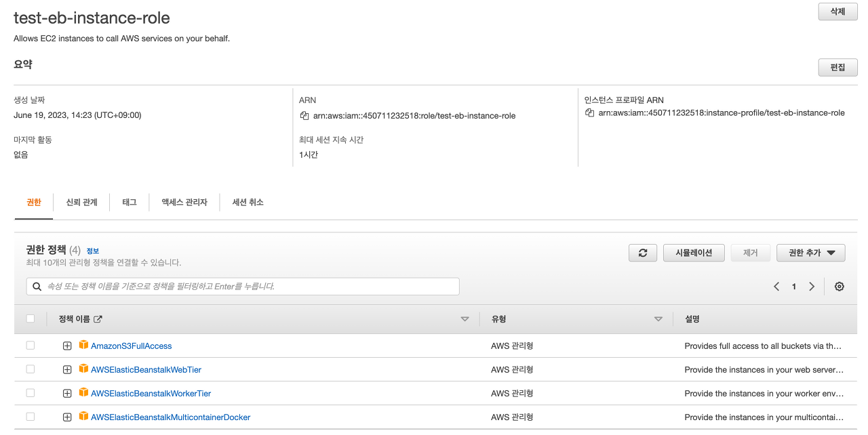The width and height of the screenshot is (868, 435).
Task: Check the AWSElasticBeanstalkWebTier row checkbox
Action: (30, 369)
